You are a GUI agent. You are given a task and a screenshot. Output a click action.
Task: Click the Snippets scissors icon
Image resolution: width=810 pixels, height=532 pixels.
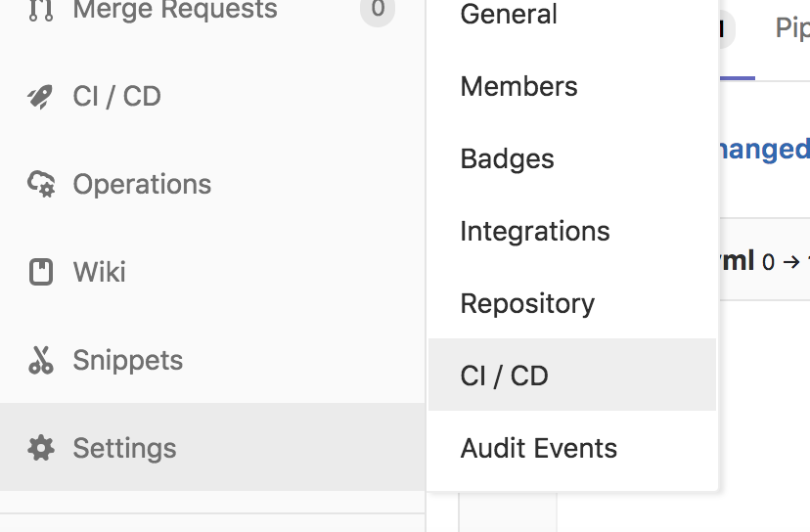coord(41,360)
